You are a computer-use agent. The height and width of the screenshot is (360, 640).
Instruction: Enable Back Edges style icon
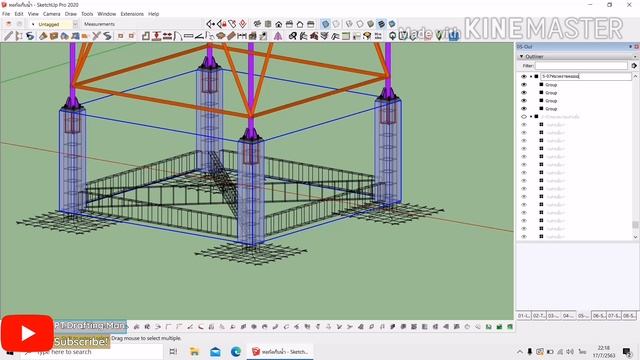pyautogui.click(x=336, y=24)
